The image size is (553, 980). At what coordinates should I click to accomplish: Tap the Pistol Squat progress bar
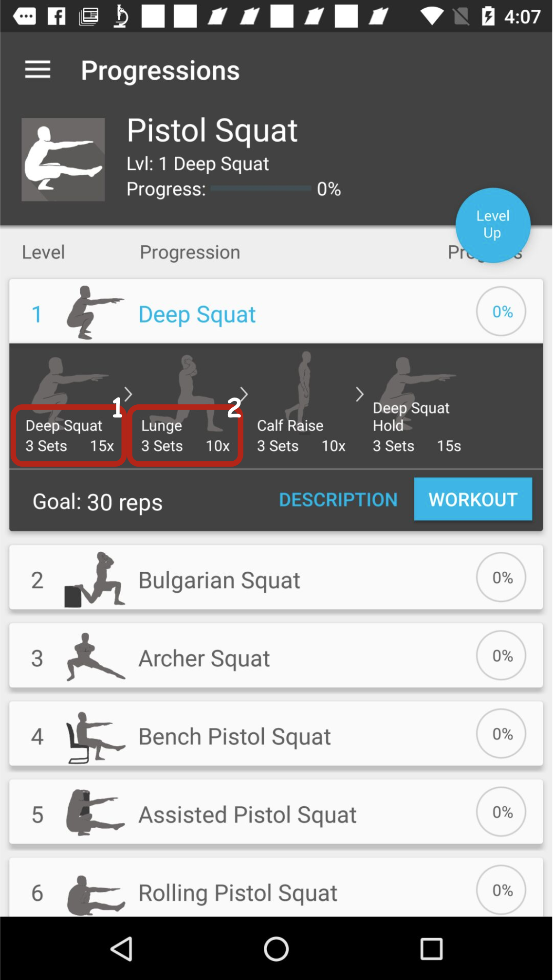pyautogui.click(x=261, y=188)
